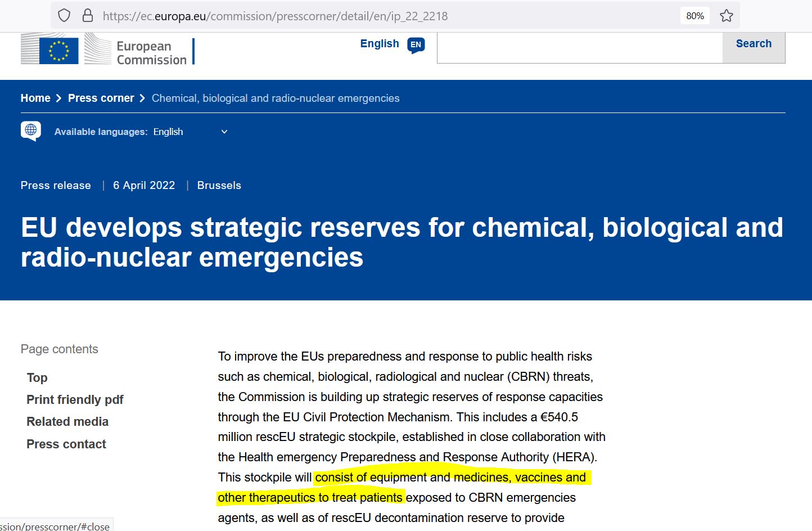
Task: Click the European Commission flag logo
Action: pyautogui.click(x=58, y=50)
